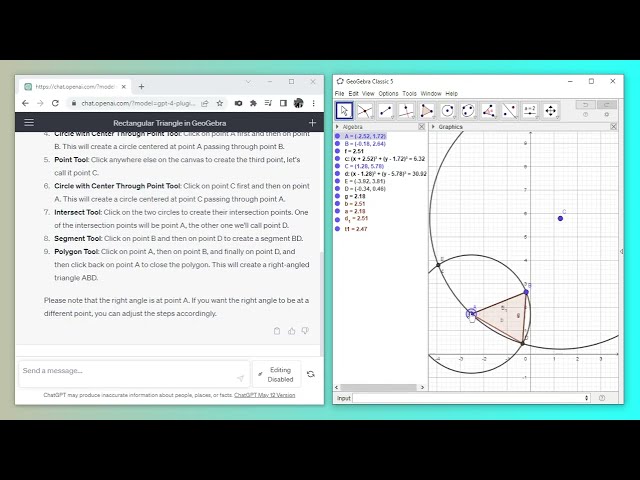Select the Angle measurement tool

489,111
